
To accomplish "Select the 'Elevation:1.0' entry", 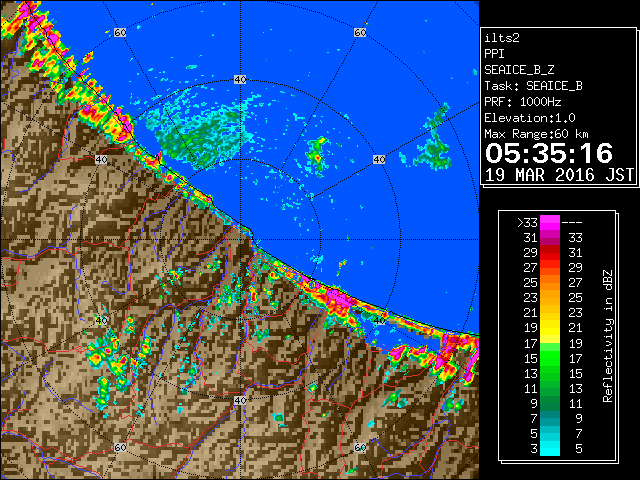I will pos(530,118).
